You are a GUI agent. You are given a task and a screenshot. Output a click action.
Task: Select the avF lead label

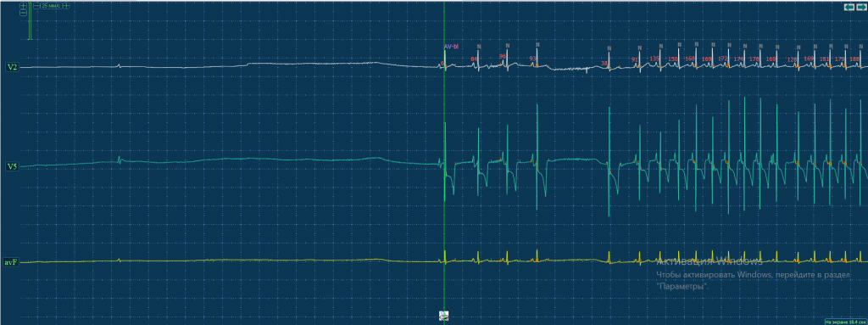(x=11, y=262)
